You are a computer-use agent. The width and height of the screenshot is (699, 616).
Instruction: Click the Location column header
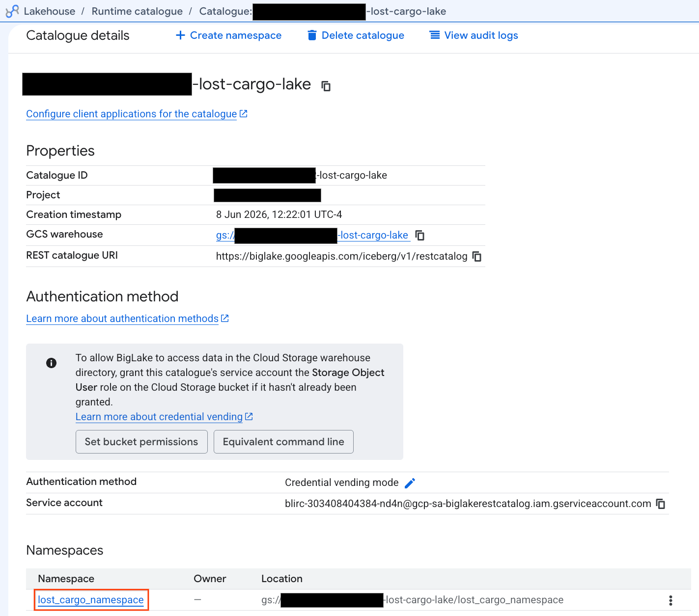click(x=282, y=579)
